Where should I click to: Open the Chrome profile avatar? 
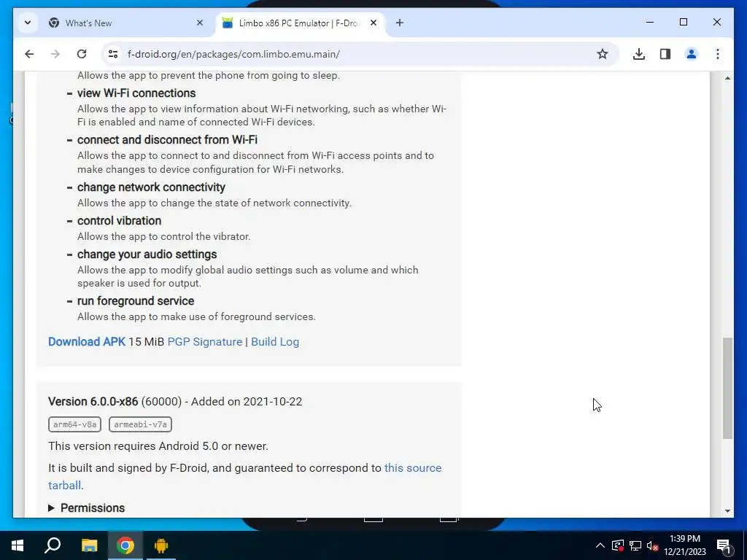(x=692, y=54)
